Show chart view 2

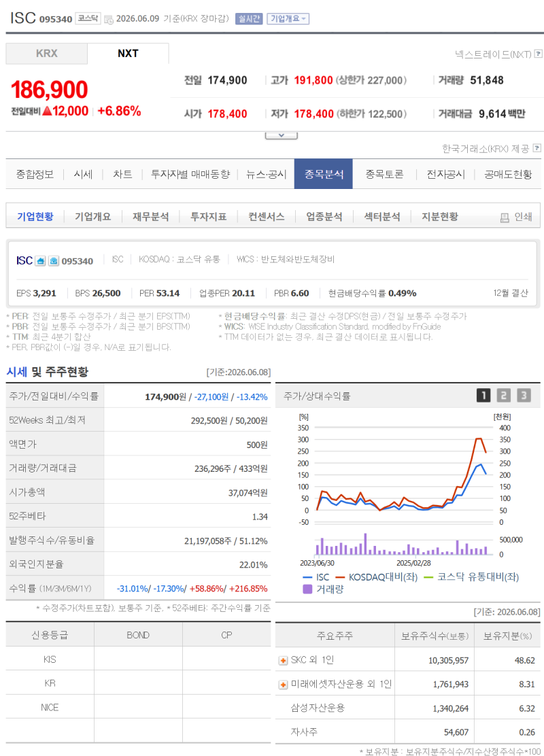[x=503, y=396]
